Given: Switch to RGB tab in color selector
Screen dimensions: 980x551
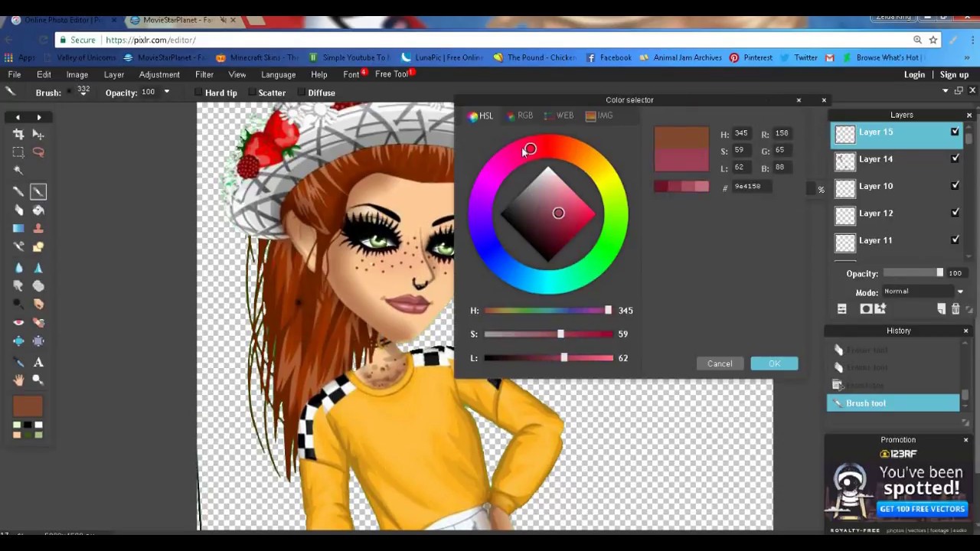Looking at the screenshot, I should pos(520,116).
